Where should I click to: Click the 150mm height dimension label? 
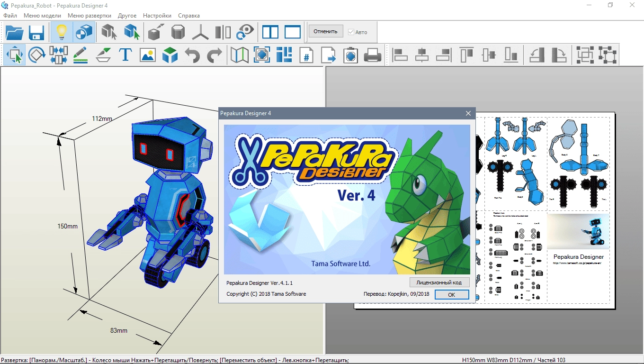[x=67, y=227]
